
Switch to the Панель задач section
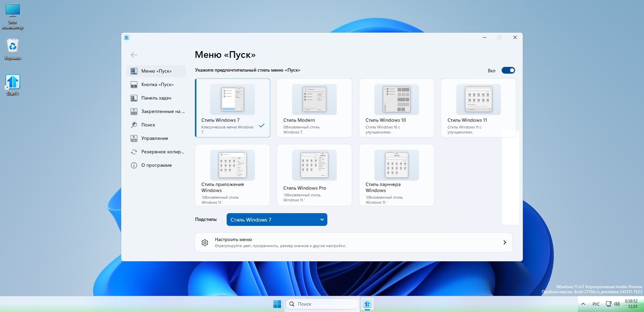(156, 98)
